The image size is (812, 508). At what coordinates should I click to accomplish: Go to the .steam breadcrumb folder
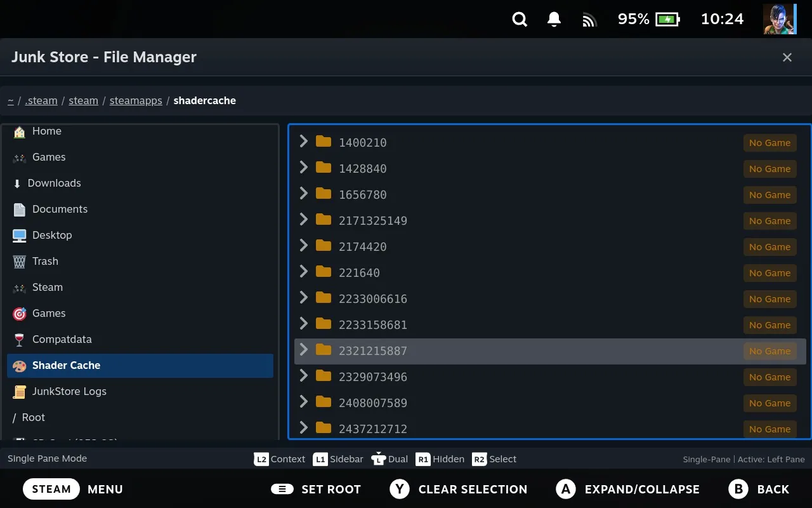[x=41, y=100]
